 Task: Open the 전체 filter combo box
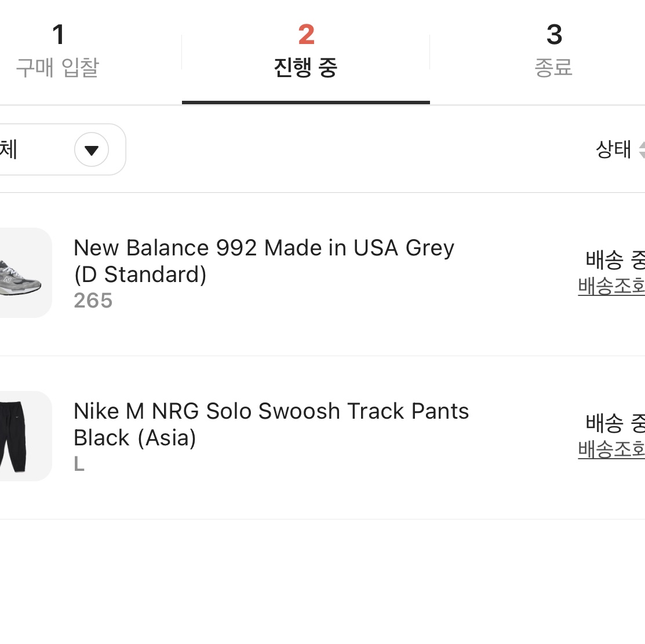click(61, 149)
